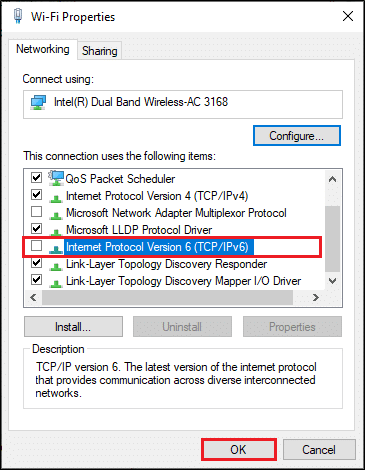Screen dimensions: 365x470
Task: Click the horizontal scroll left arrow
Action: (33, 297)
